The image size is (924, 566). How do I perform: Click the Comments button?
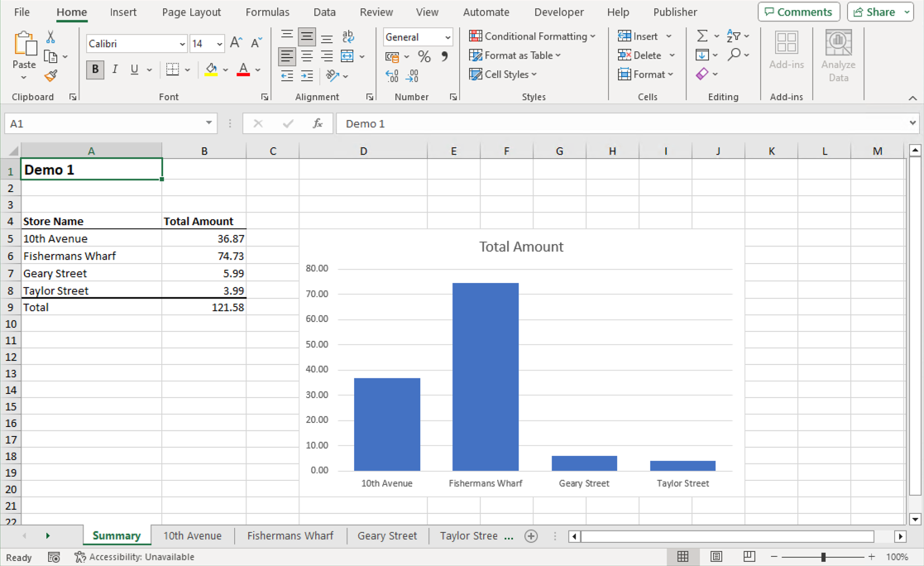pos(797,12)
